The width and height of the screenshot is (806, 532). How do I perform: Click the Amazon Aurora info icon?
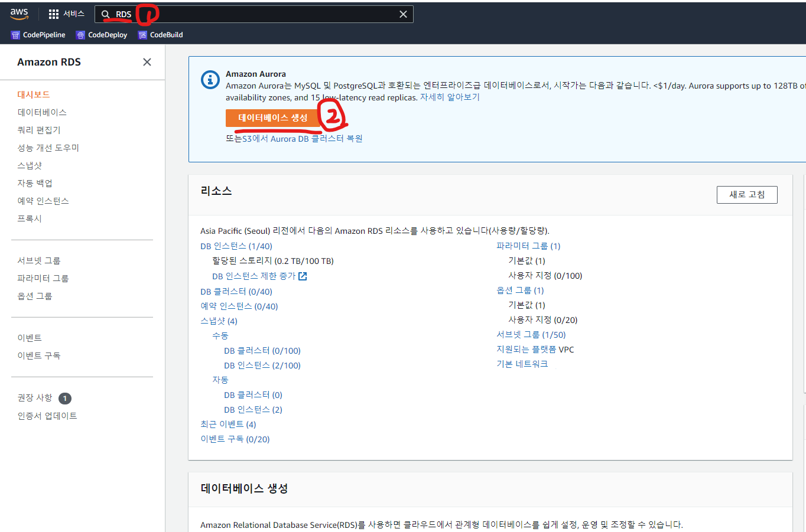pos(210,79)
